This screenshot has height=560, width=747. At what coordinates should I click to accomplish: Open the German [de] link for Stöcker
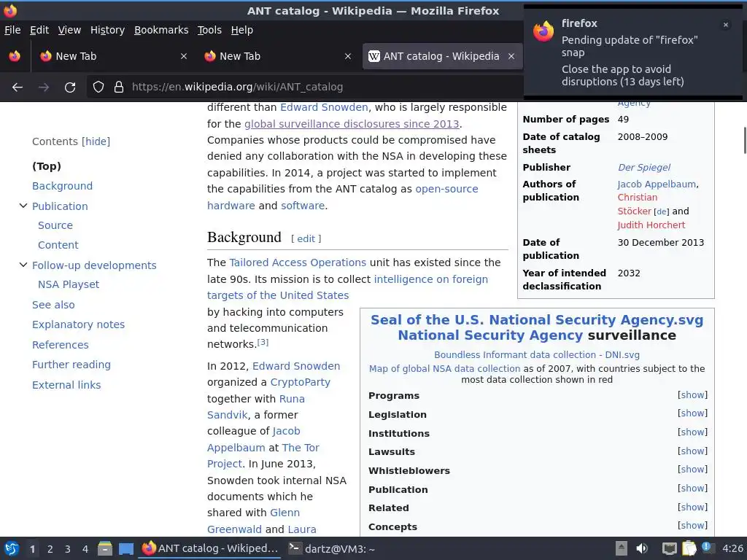661,212
